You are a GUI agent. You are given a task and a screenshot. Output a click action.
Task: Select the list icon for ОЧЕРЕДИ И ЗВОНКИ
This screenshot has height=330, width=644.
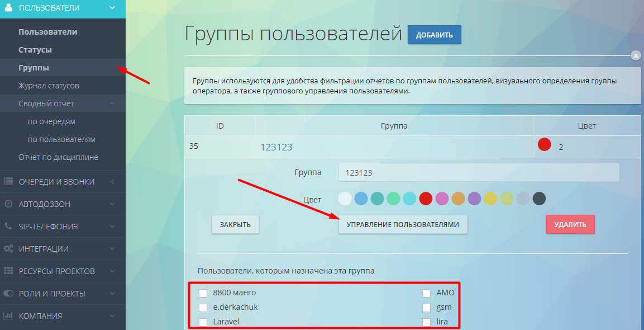click(8, 181)
